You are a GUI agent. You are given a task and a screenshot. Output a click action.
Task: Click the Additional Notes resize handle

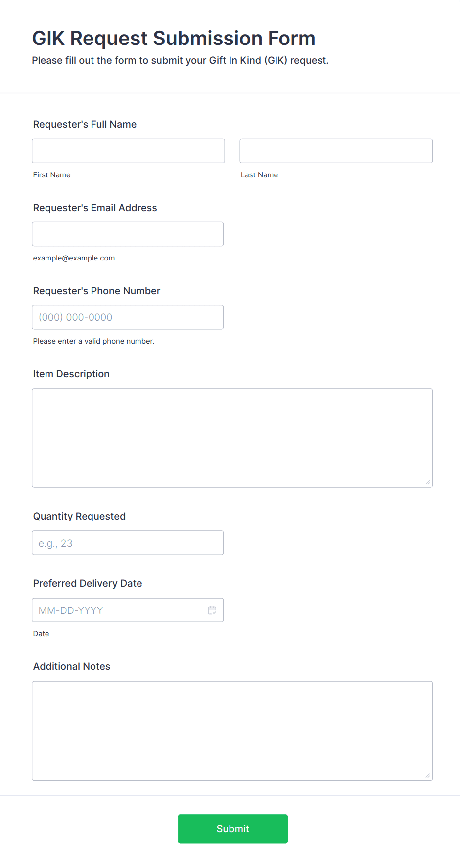coord(427,775)
